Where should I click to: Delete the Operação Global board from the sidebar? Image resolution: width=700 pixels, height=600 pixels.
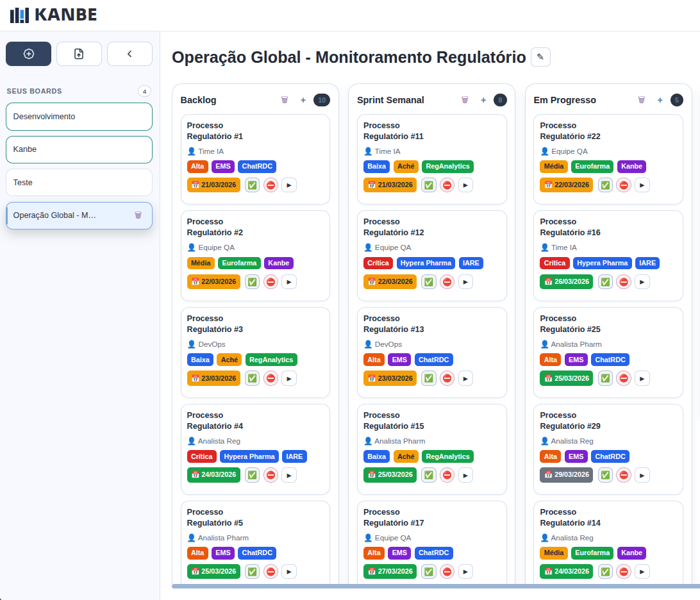click(x=138, y=215)
